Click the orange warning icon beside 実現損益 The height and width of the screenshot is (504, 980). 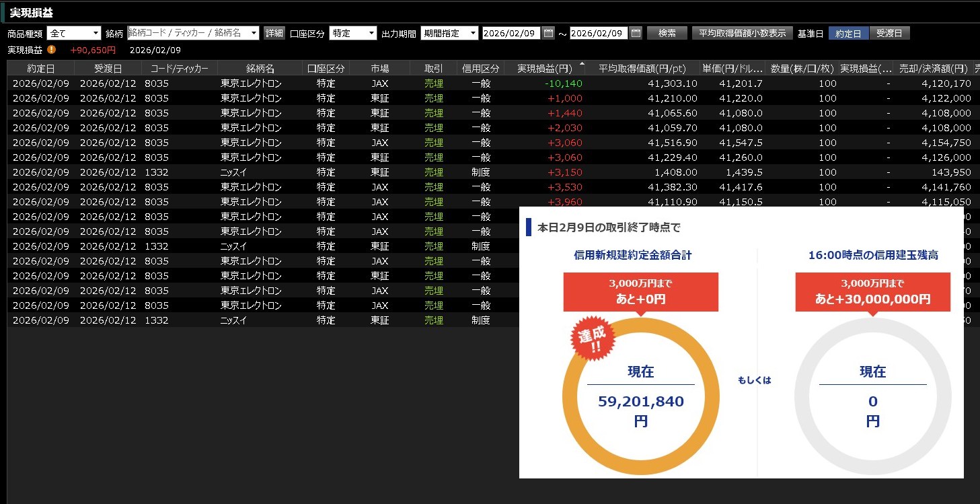[x=52, y=50]
